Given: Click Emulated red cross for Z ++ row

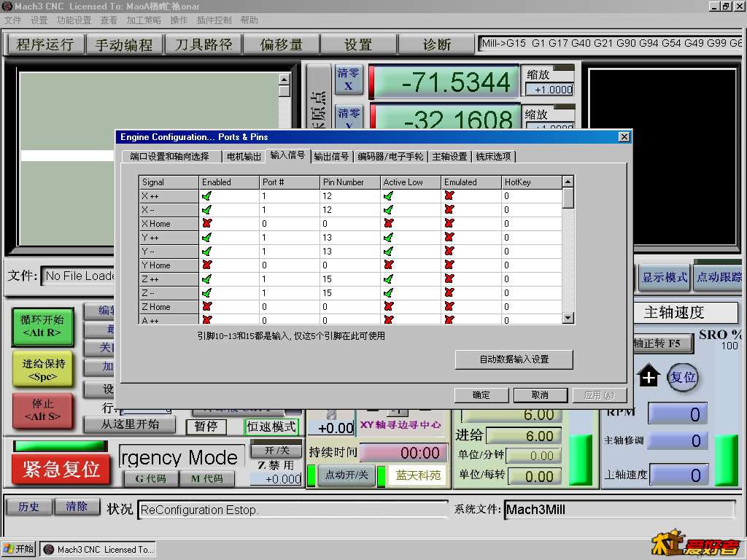Looking at the screenshot, I should click(449, 279).
